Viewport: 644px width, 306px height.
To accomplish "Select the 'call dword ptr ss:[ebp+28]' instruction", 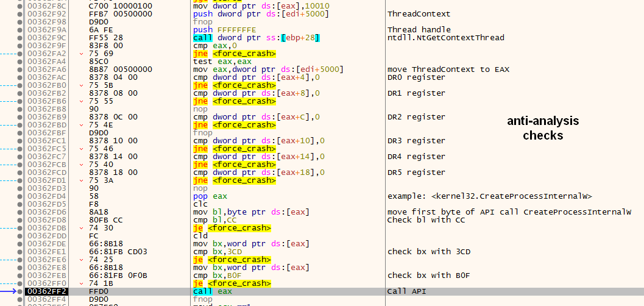I will [x=257, y=38].
